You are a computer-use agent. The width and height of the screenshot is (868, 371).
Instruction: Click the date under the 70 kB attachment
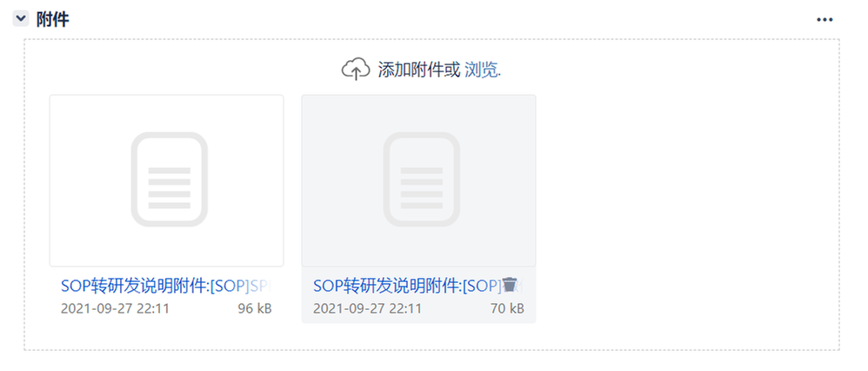(367, 308)
